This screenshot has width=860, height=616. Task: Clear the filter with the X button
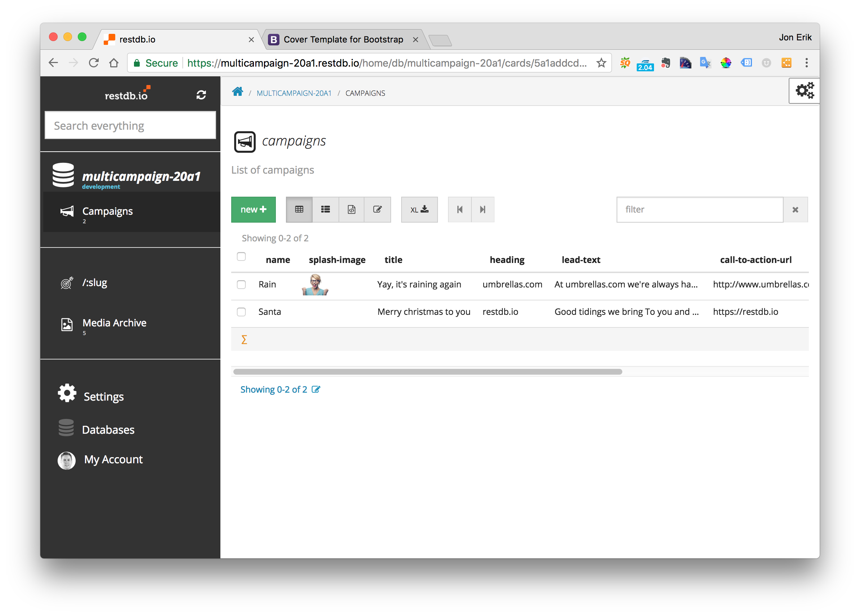(x=795, y=209)
